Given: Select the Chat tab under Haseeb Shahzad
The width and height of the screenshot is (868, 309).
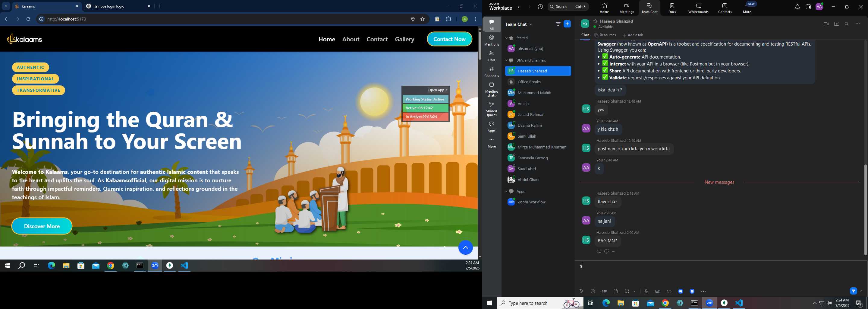Looking at the screenshot, I should 585,35.
